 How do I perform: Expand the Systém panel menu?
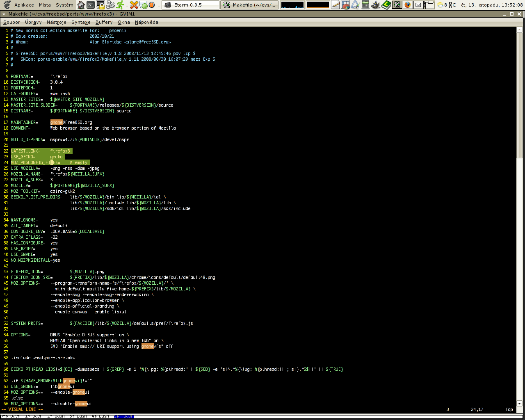pos(64,5)
